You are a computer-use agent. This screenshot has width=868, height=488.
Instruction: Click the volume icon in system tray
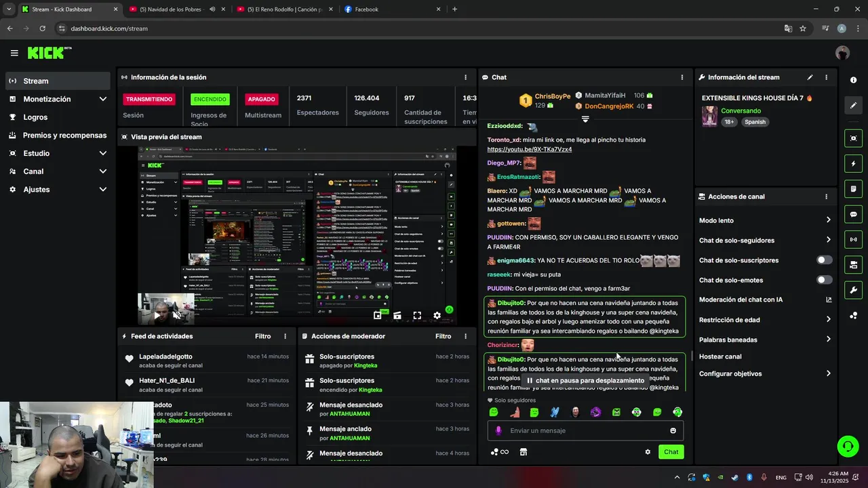pyautogui.click(x=809, y=477)
